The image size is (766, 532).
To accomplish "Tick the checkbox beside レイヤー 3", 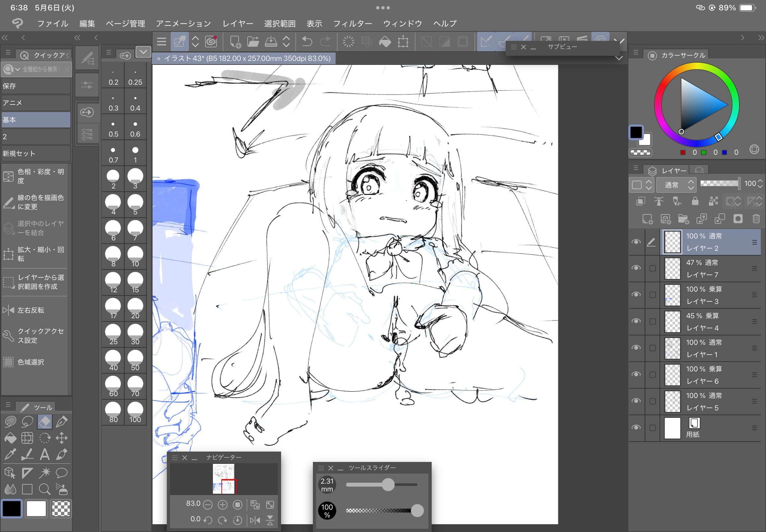I will (x=653, y=295).
